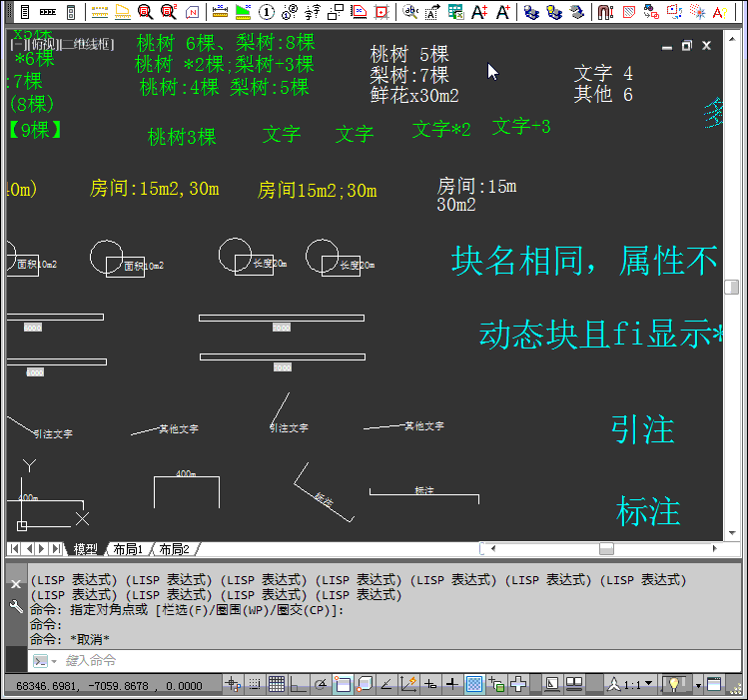Screen dimensions: 748x700
Task: Open the command line wrench settings icon
Action: coord(15,606)
